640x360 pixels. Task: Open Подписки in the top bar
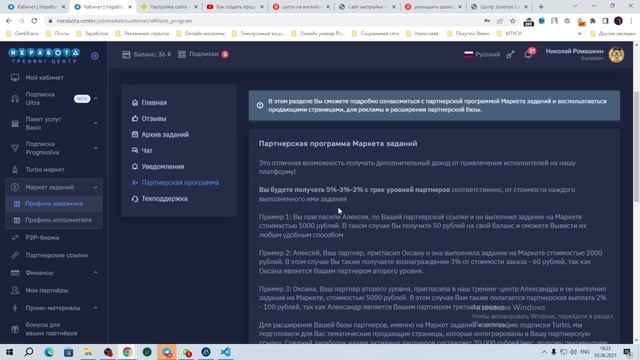(203, 54)
